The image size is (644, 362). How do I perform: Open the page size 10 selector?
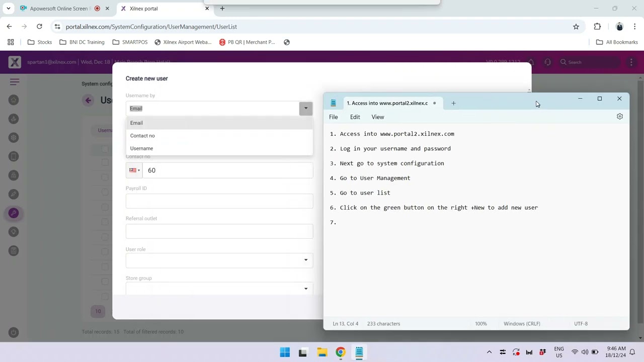coord(98,311)
